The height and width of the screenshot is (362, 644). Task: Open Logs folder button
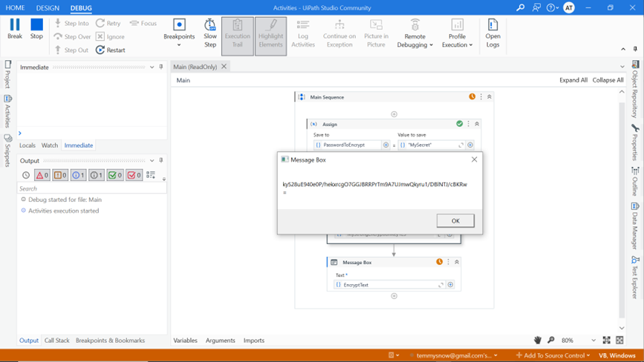(493, 33)
